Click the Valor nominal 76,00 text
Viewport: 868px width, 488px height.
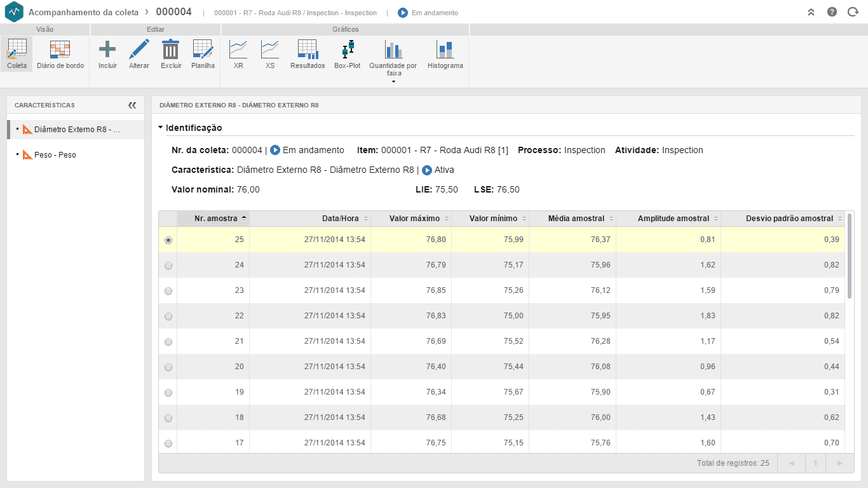click(x=215, y=189)
